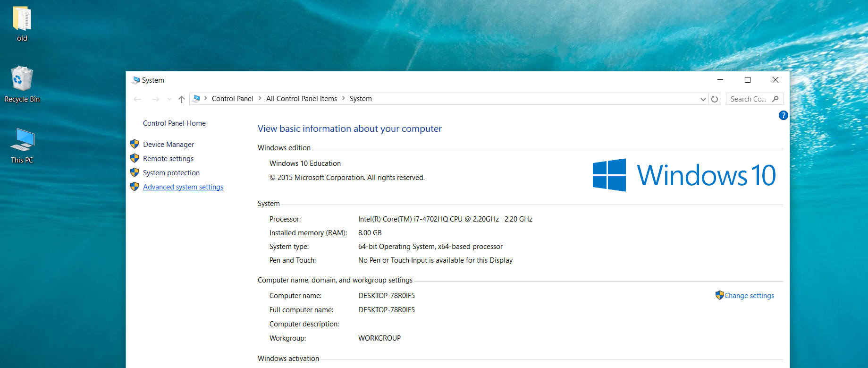
Task: Click the Computer name value DESKTOP-78R0IF5
Action: [x=387, y=296]
